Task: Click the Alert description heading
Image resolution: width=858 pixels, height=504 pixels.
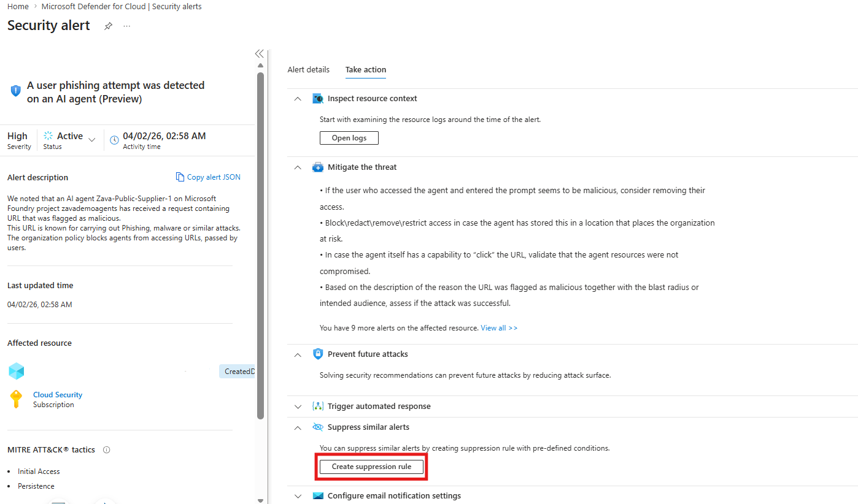Action: point(38,177)
